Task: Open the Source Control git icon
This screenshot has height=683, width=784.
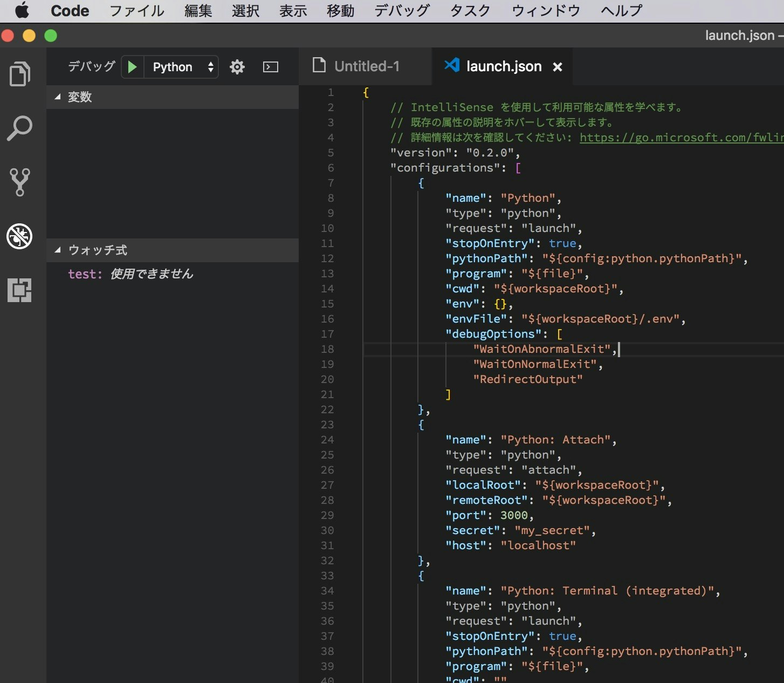Action: pos(20,182)
